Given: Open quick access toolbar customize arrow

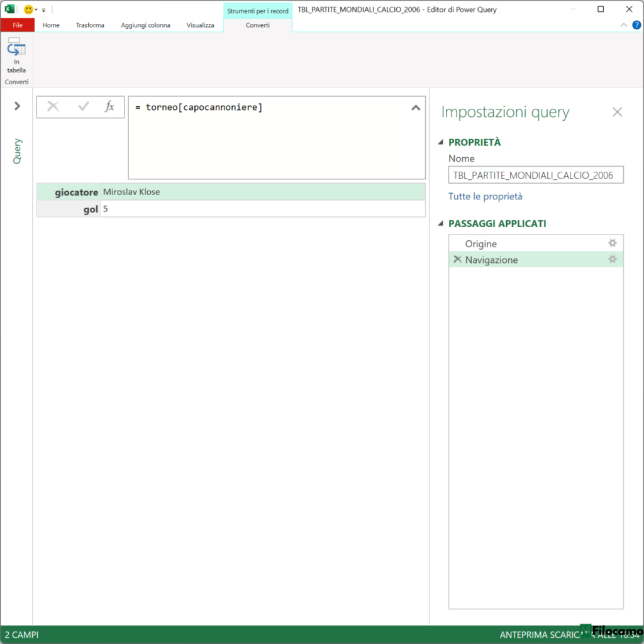Looking at the screenshot, I should pos(43,10).
